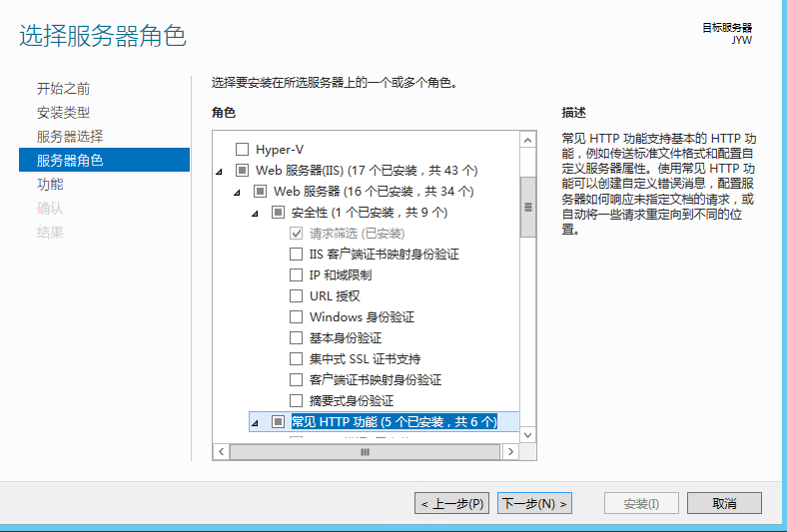
Task: Collapse the 常见 HTTP 功能 node
Action: (x=255, y=423)
